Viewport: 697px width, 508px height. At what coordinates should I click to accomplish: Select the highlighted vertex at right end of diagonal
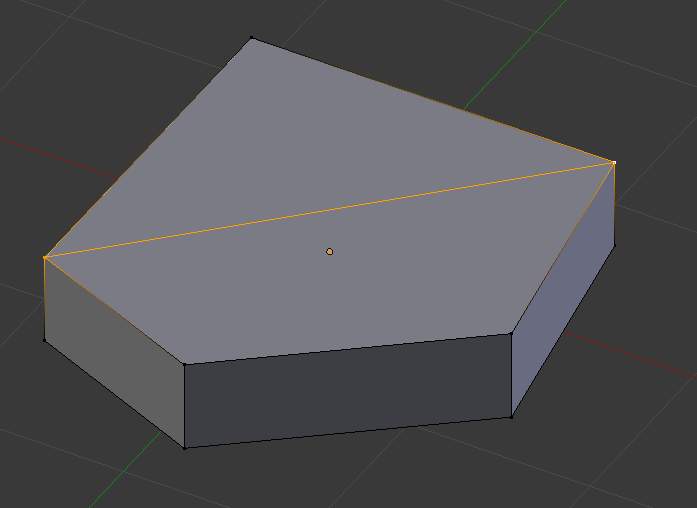(614, 163)
